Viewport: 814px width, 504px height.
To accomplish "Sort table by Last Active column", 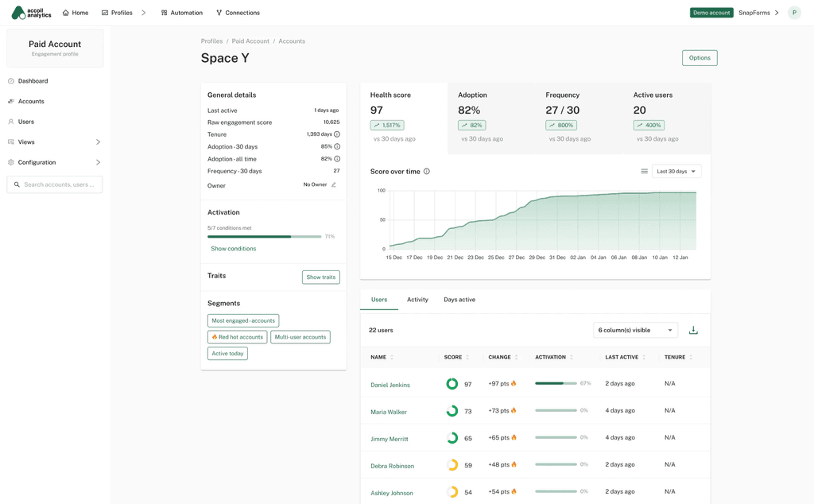I will click(x=625, y=357).
